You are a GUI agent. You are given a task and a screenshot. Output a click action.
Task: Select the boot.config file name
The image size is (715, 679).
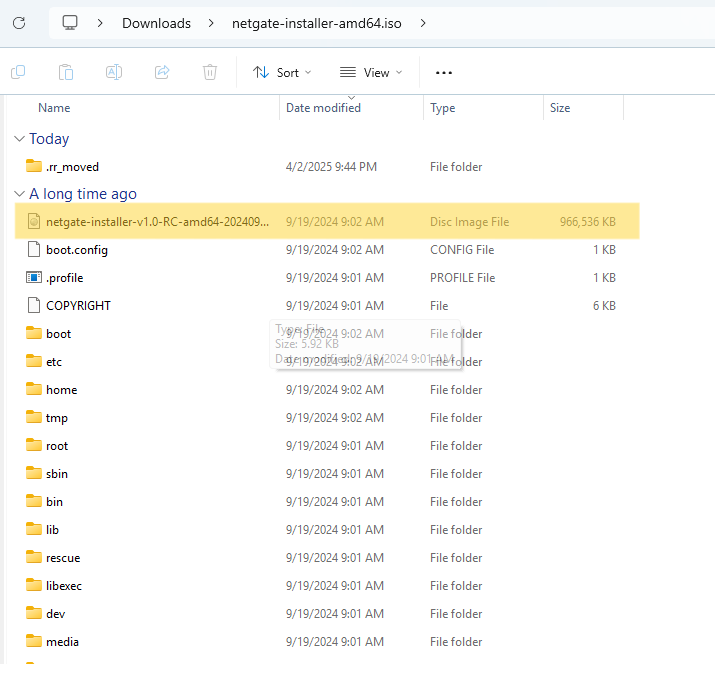coord(77,250)
